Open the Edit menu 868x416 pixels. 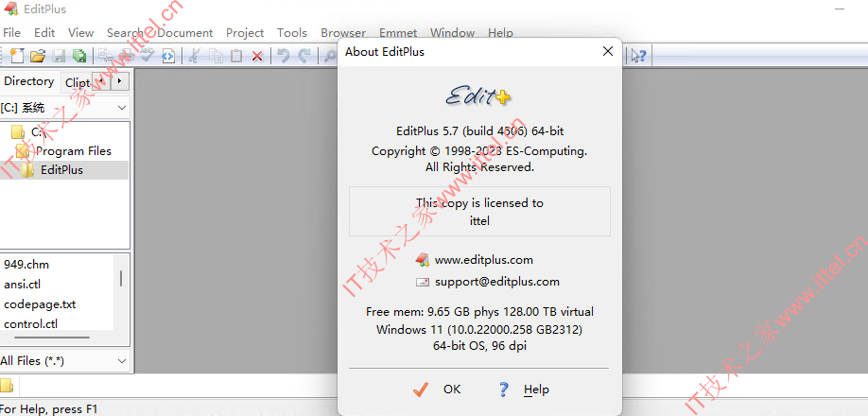(x=44, y=33)
